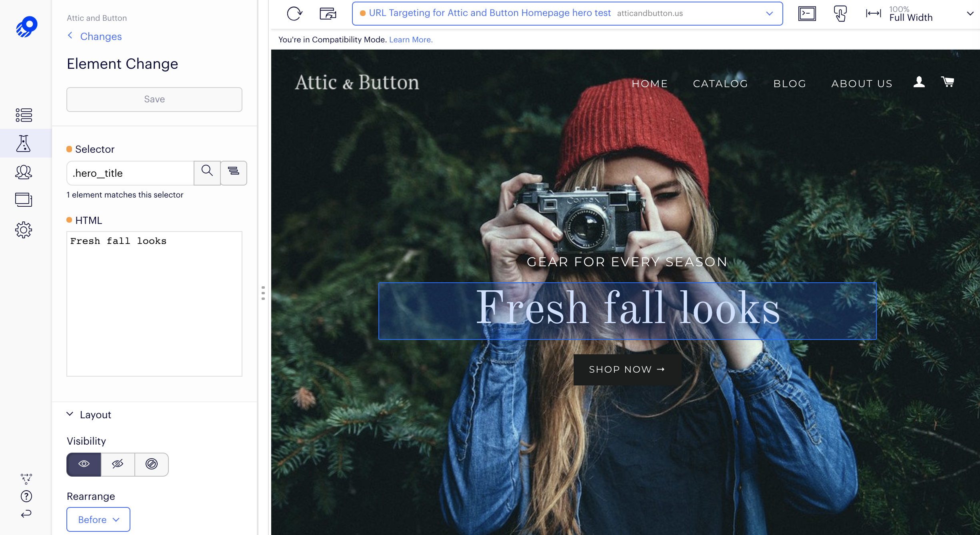Open the Settings gear in sidebar

coord(24,230)
